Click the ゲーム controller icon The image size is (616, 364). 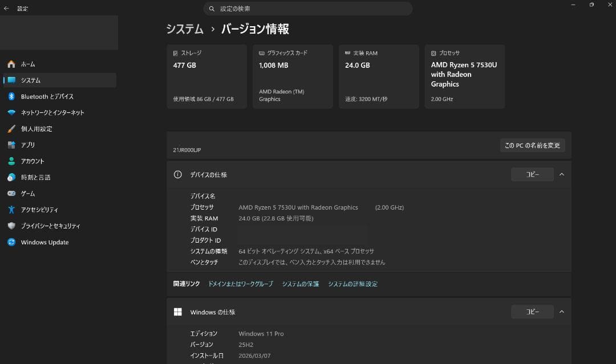tap(11, 193)
